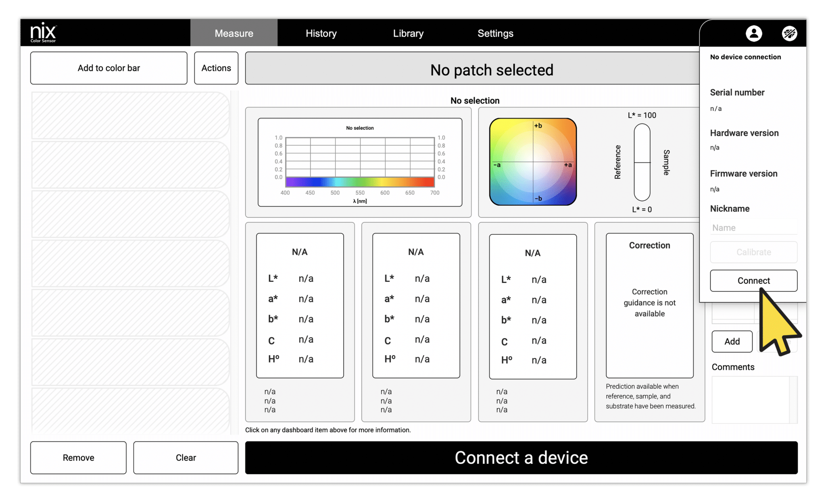Switch to the History tab
The width and height of the screenshot is (826, 504).
[321, 33]
